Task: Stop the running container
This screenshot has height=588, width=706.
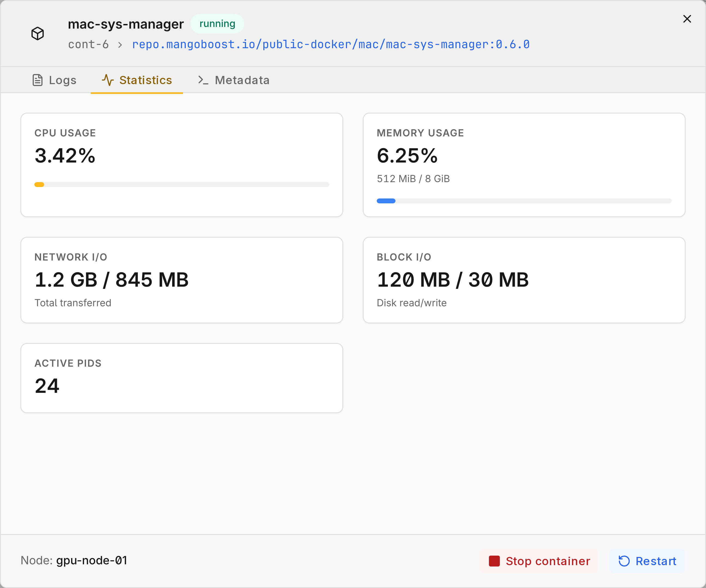Action: [x=539, y=561]
